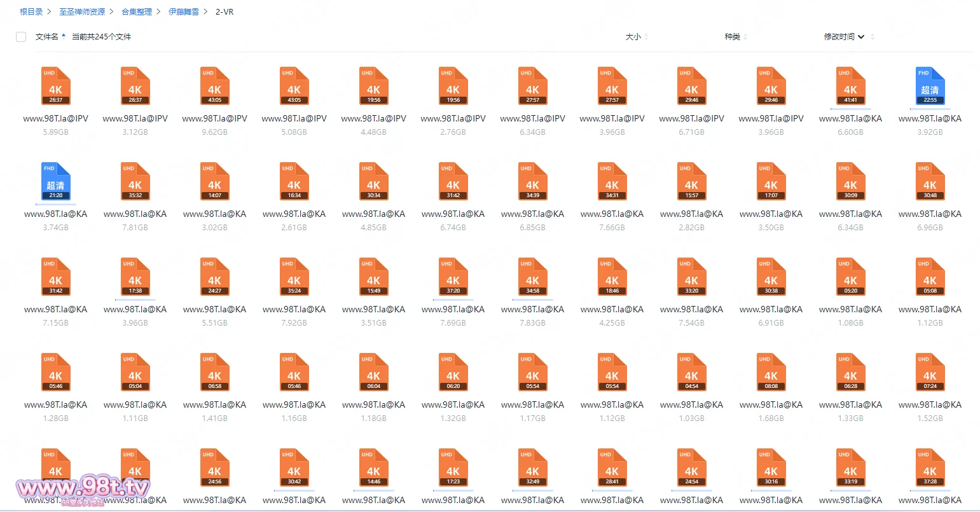The width and height of the screenshot is (980, 512).
Task: Sort files by 种类 column
Action: (x=732, y=37)
